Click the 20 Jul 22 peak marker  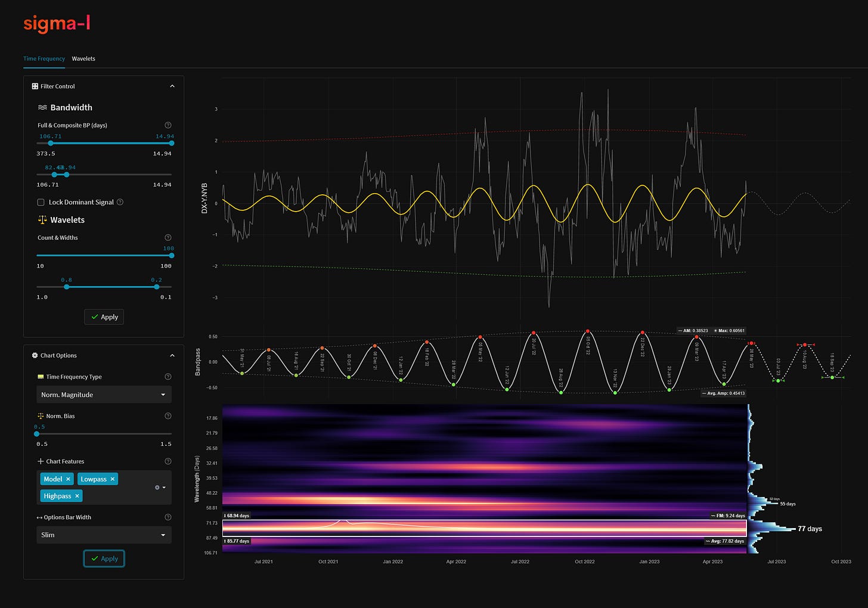point(534,333)
